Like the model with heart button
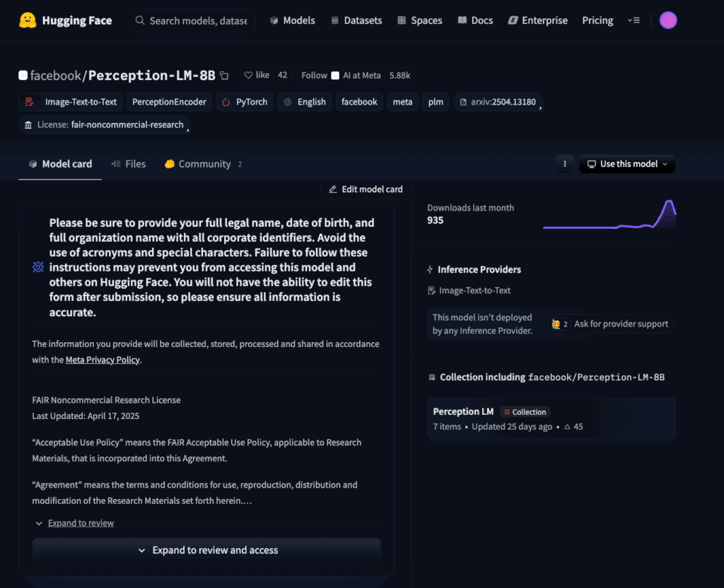The width and height of the screenshot is (724, 588). pos(257,75)
